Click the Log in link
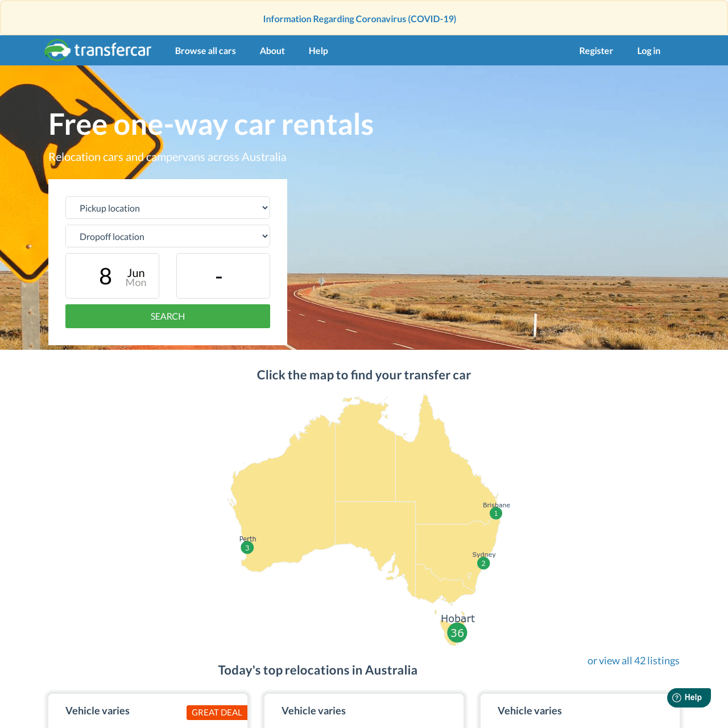 tap(648, 51)
